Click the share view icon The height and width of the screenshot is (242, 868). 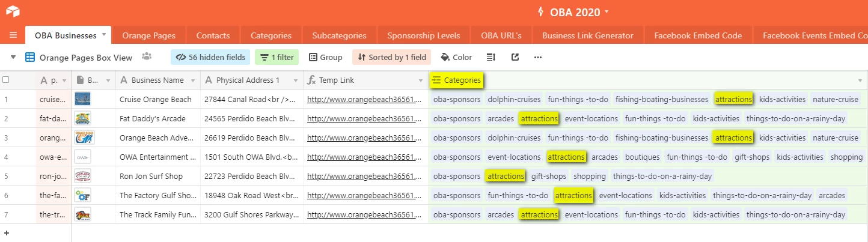tap(515, 58)
